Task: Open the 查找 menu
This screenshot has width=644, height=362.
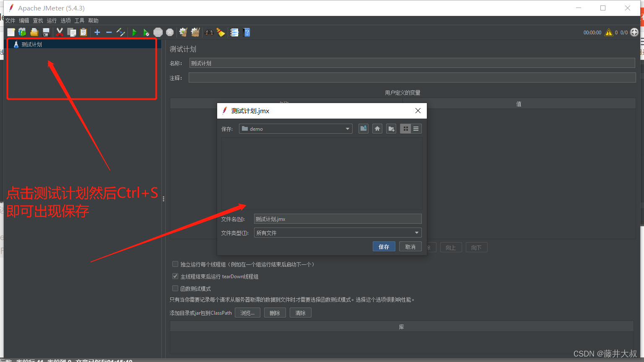Action: tap(38, 21)
